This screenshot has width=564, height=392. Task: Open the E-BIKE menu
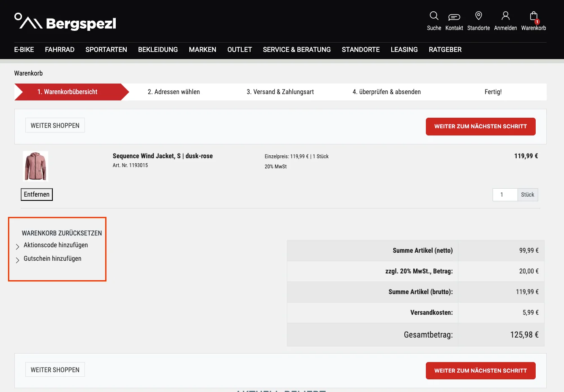24,49
